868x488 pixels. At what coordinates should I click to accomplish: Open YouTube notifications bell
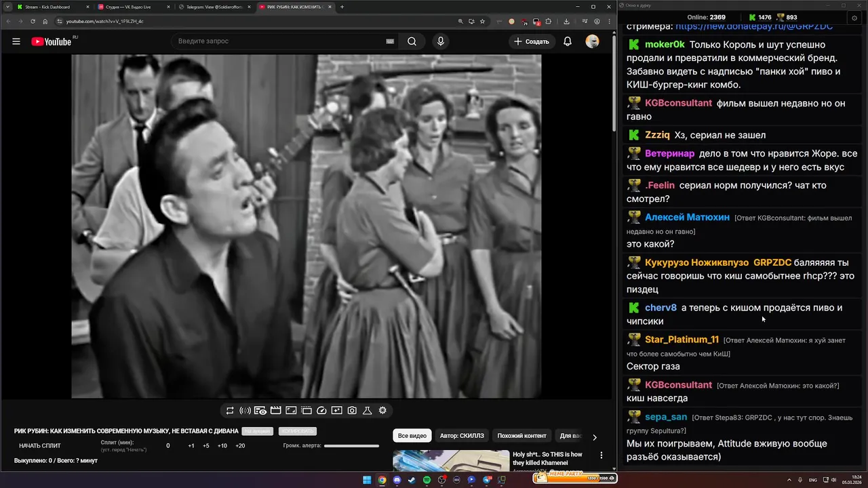point(568,41)
